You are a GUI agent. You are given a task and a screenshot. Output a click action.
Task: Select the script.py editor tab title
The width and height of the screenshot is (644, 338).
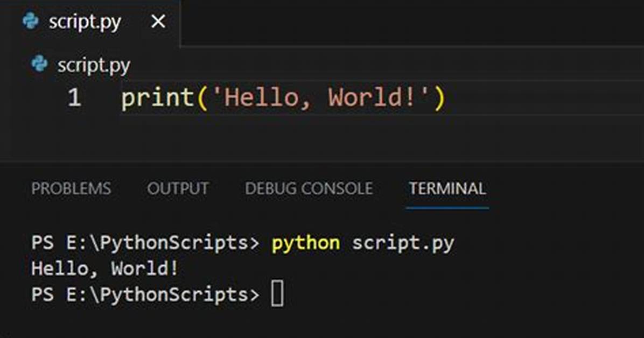[x=85, y=22]
